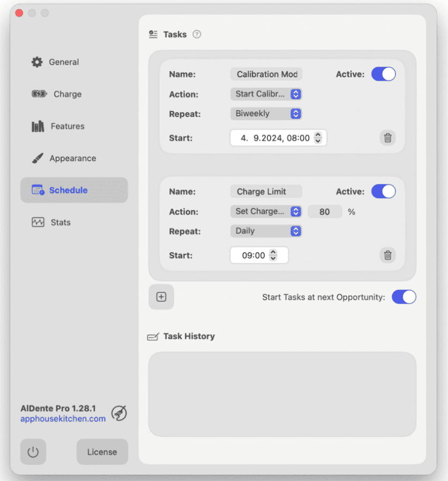Click the Tasks help question mark icon
The height and width of the screenshot is (481, 448).
(x=197, y=34)
